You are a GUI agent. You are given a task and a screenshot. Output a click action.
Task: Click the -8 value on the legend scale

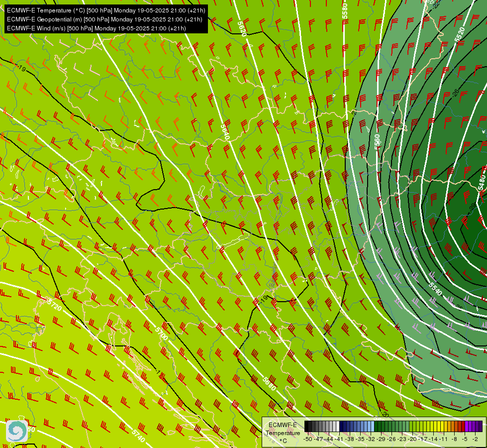(x=454, y=440)
